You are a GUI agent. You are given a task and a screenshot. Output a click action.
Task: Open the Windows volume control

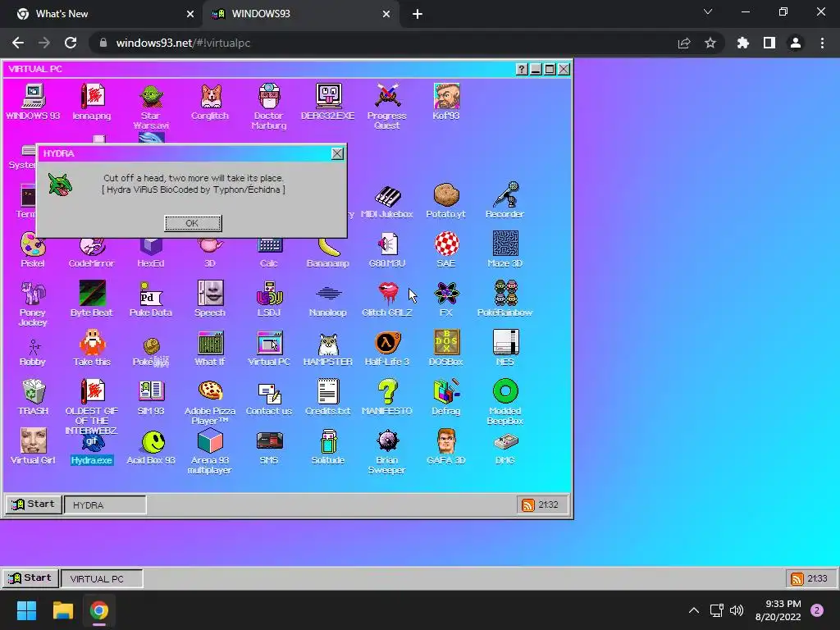click(737, 610)
